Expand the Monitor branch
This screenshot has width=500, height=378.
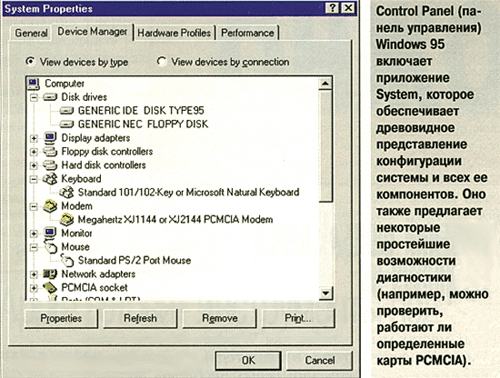tap(34, 233)
